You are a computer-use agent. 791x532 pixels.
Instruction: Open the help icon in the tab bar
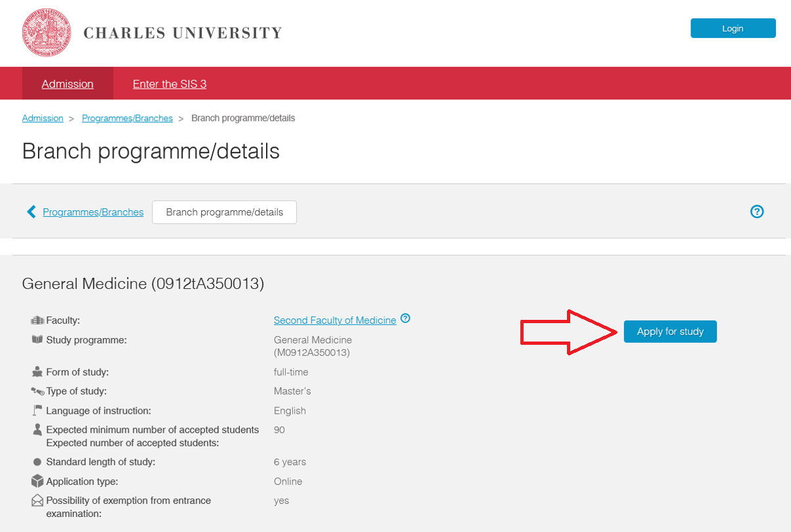pos(757,211)
